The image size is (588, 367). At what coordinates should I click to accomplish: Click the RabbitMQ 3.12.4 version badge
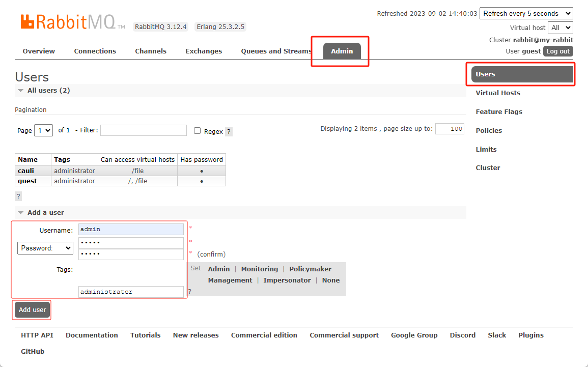[160, 26]
